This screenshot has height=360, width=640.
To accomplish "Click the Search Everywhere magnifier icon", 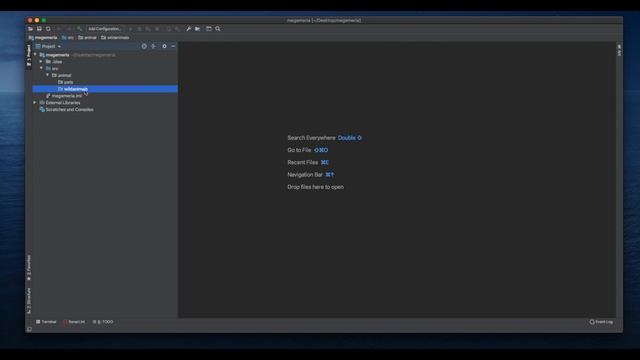I will click(x=218, y=29).
